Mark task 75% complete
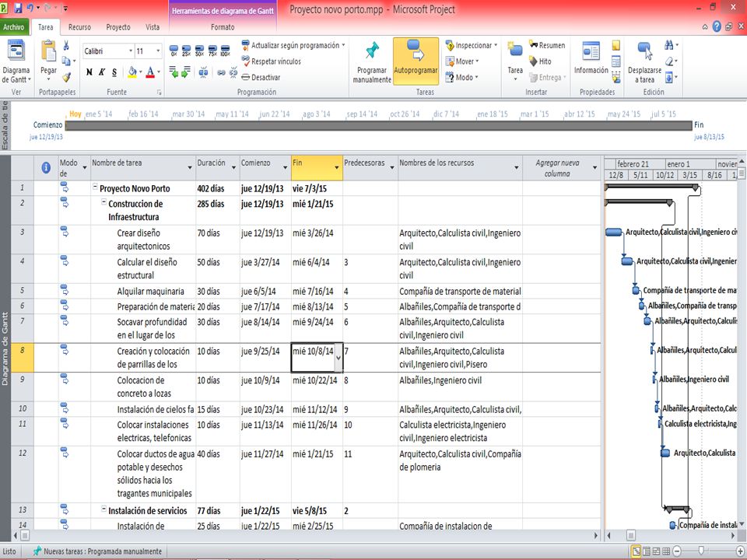 [x=212, y=51]
